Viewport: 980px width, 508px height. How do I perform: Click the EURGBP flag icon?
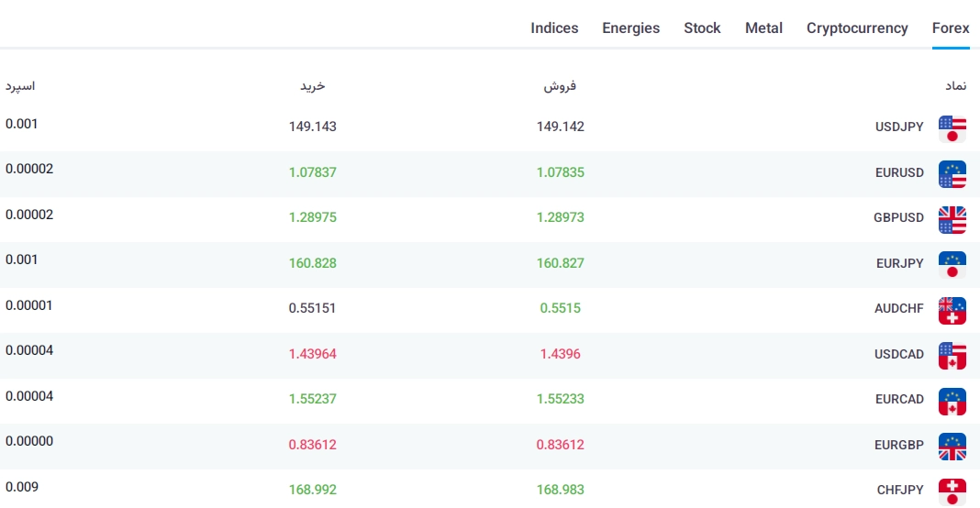952,447
